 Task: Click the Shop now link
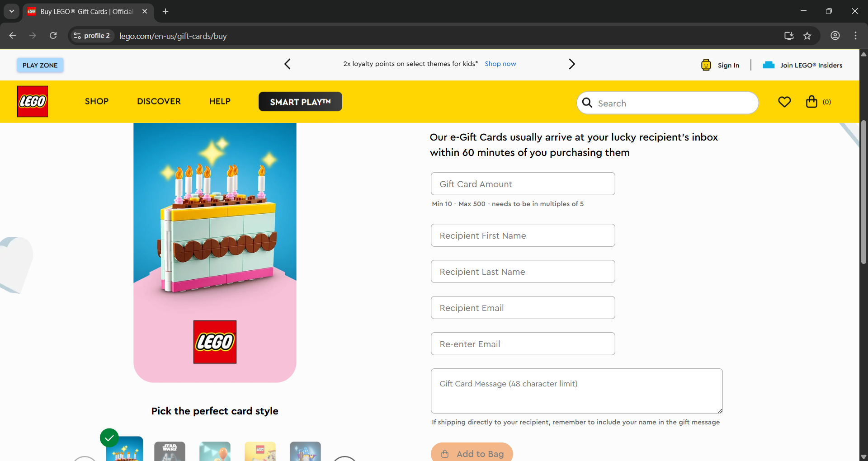point(500,64)
